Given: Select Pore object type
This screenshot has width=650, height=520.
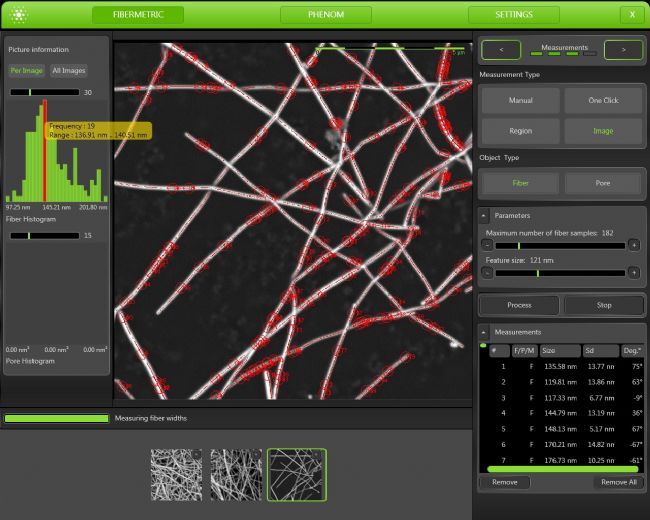Looking at the screenshot, I should point(603,184).
